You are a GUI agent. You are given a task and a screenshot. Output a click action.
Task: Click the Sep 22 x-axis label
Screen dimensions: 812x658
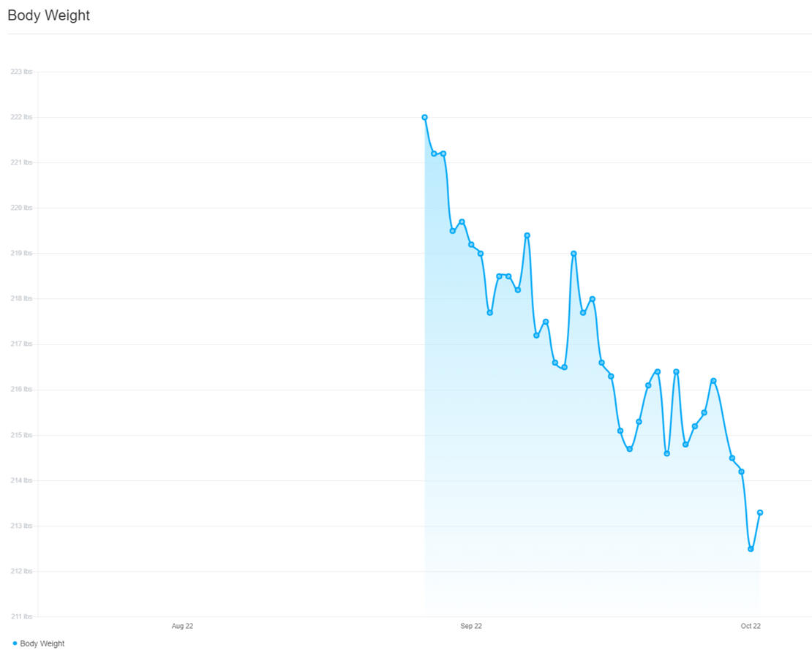coord(471,626)
